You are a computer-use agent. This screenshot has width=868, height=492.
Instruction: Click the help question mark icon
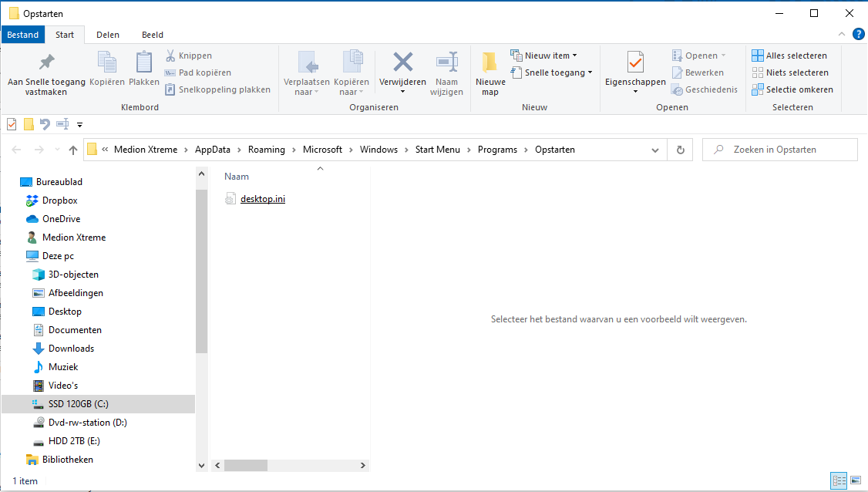858,34
